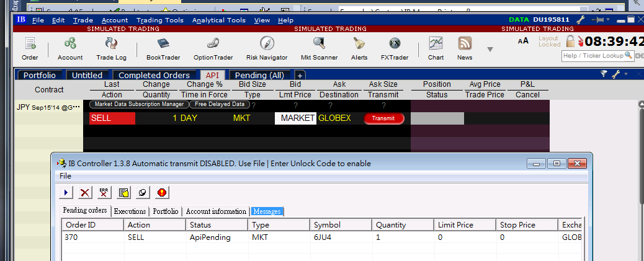The height and width of the screenshot is (261, 644).
Task: Switch to Completed Orders tab
Action: pyautogui.click(x=154, y=75)
